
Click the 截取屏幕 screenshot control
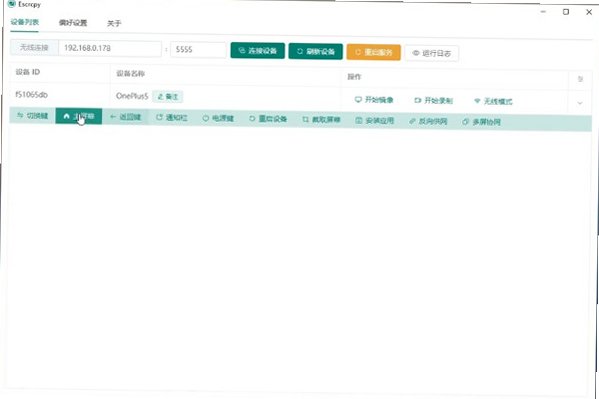click(321, 120)
